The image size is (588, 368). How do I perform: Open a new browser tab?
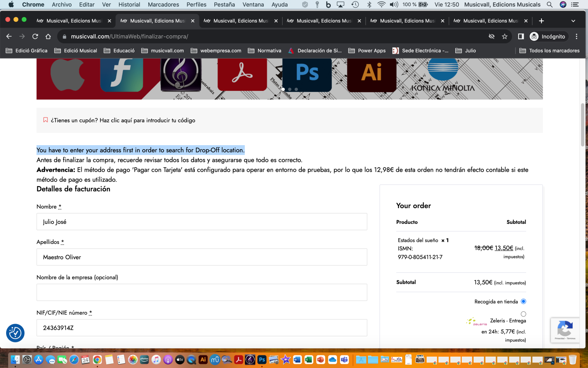[x=541, y=21]
